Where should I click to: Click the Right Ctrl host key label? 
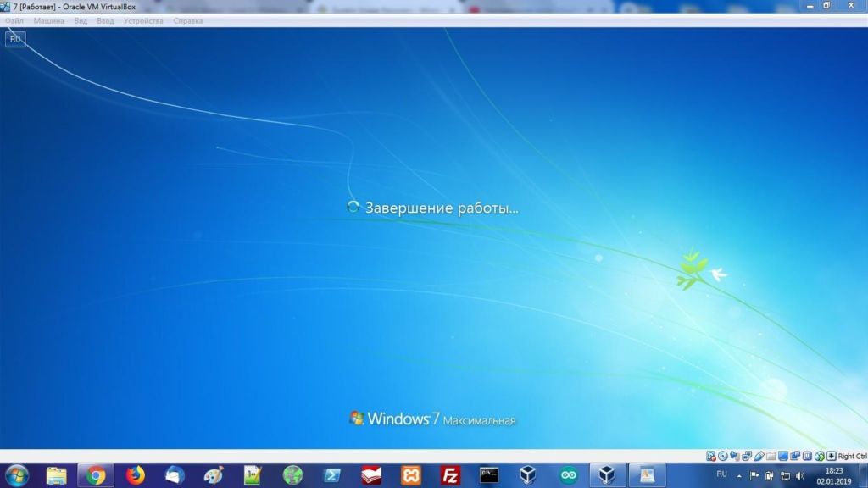click(853, 457)
